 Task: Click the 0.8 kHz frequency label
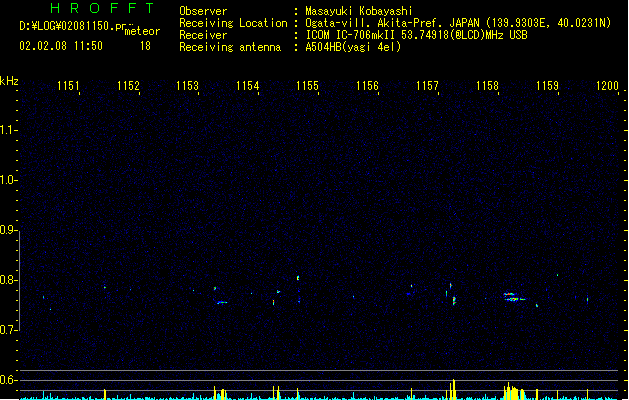click(x=8, y=280)
